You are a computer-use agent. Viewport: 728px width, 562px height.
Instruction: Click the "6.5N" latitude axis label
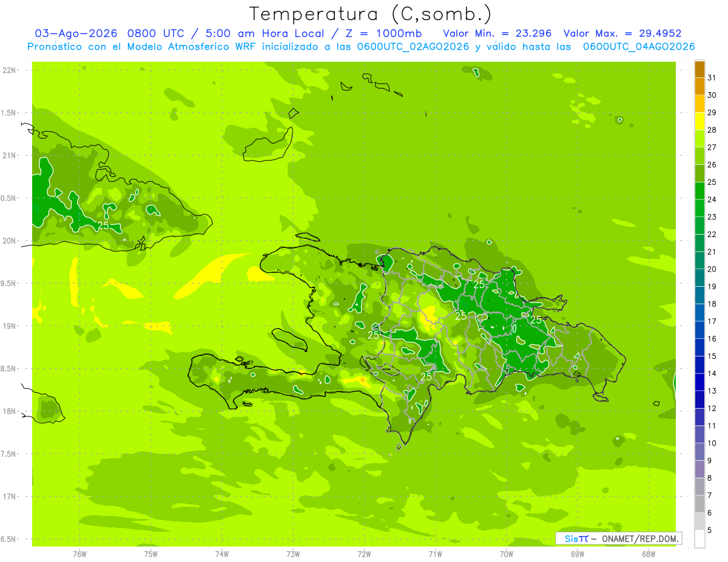click(8, 539)
